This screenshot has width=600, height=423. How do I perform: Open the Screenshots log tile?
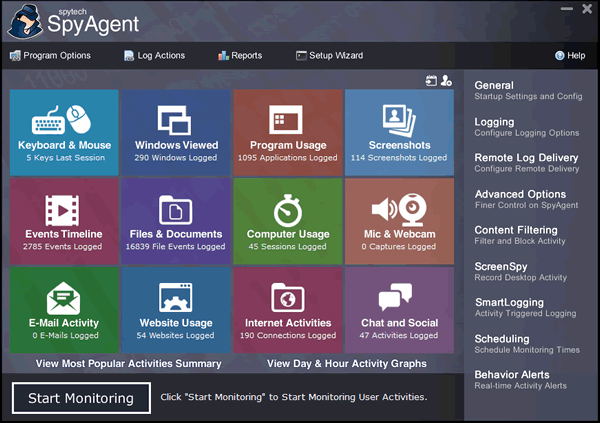coord(399,132)
